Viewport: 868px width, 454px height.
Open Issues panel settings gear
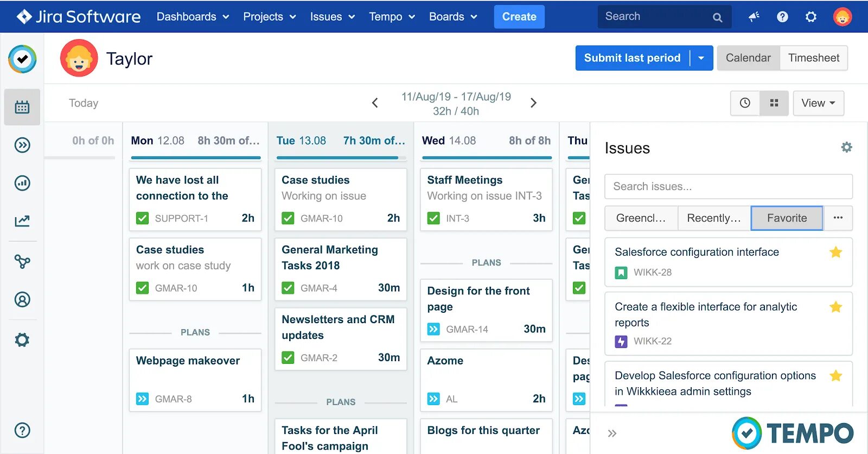tap(846, 147)
